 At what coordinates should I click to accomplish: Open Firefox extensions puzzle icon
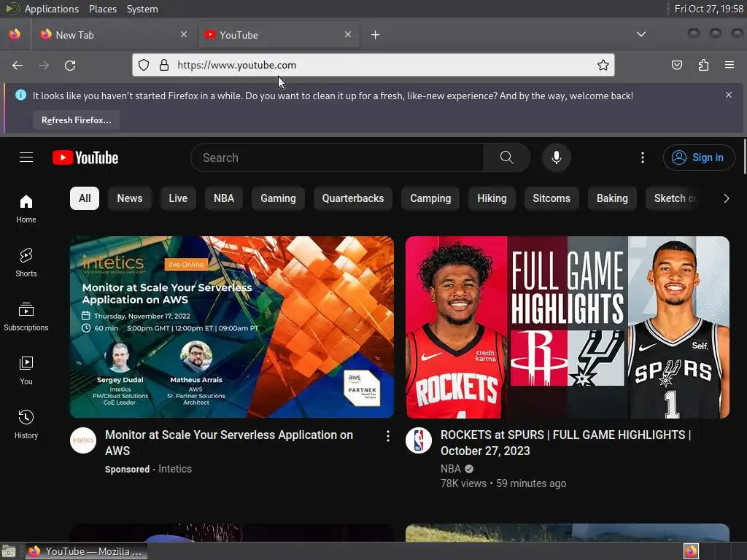(x=703, y=65)
